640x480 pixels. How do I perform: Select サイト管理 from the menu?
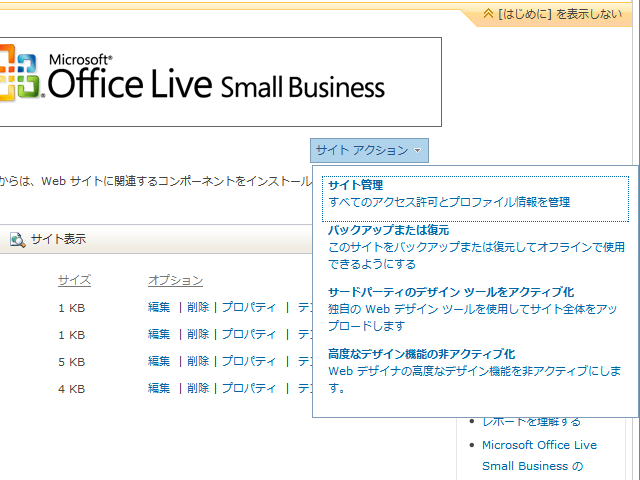click(x=475, y=199)
